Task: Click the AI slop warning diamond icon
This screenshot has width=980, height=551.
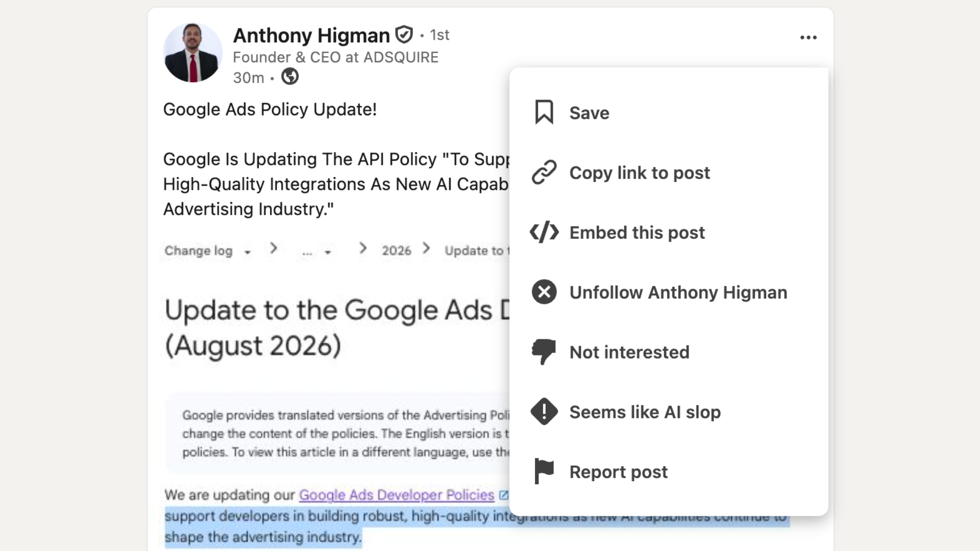Action: tap(544, 412)
